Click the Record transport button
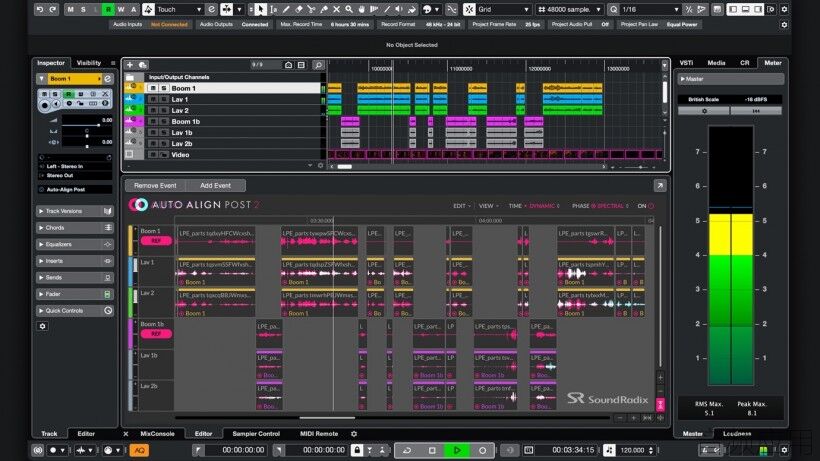 pos(482,450)
